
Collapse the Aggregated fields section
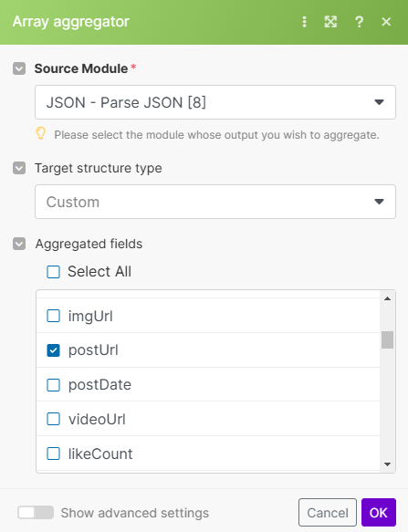coord(19,244)
